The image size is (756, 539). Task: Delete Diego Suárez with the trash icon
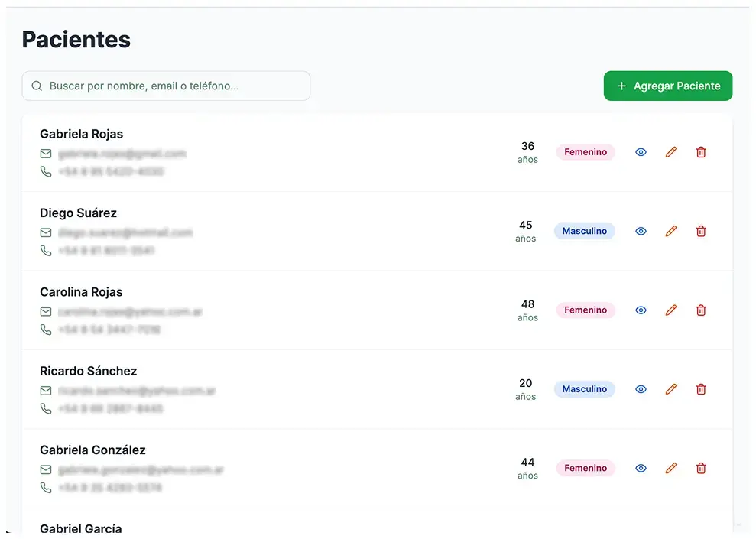click(701, 231)
